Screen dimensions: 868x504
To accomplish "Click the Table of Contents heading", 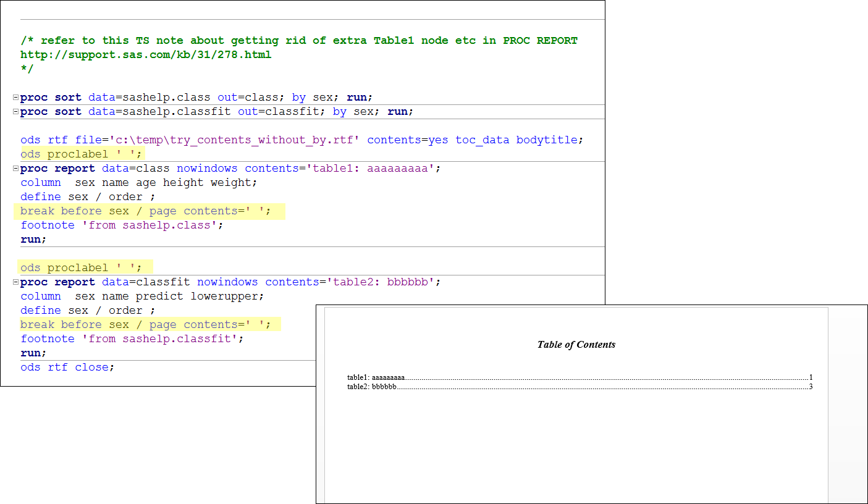I will click(x=576, y=345).
